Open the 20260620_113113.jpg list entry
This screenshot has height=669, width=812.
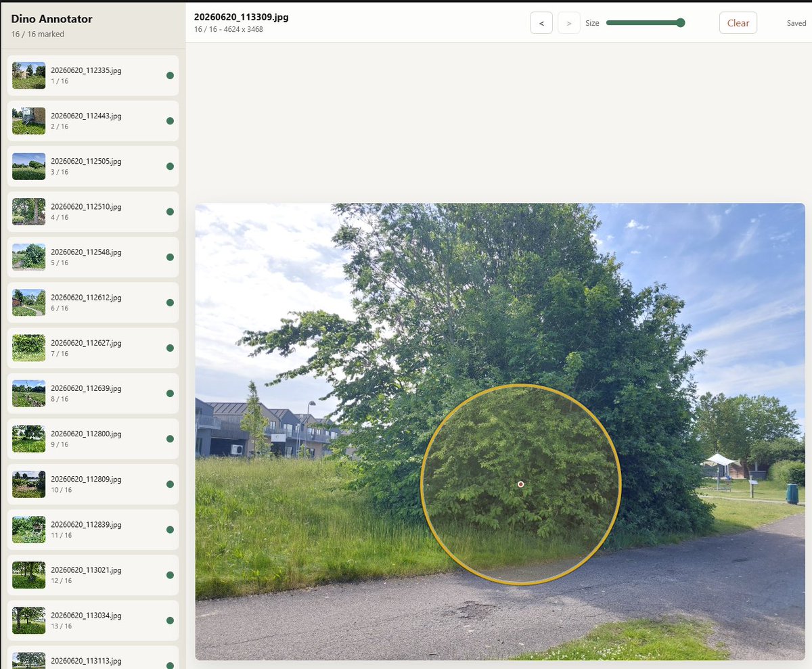pyautogui.click(x=93, y=658)
